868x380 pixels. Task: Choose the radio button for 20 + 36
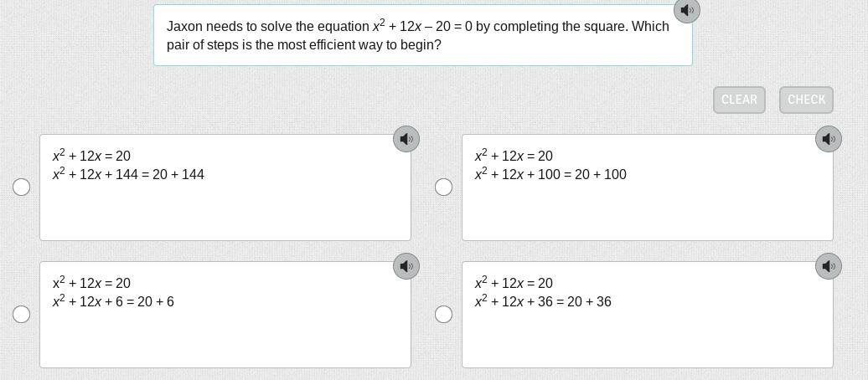tap(444, 314)
